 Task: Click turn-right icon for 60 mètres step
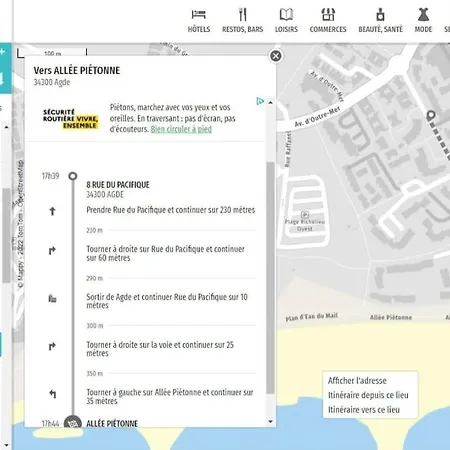pyautogui.click(x=52, y=251)
